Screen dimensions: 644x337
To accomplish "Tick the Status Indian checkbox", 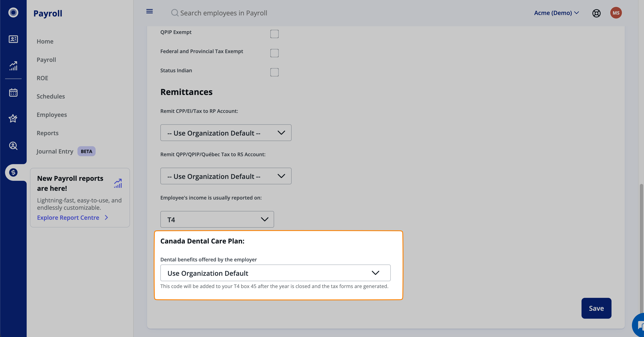I will tap(274, 72).
